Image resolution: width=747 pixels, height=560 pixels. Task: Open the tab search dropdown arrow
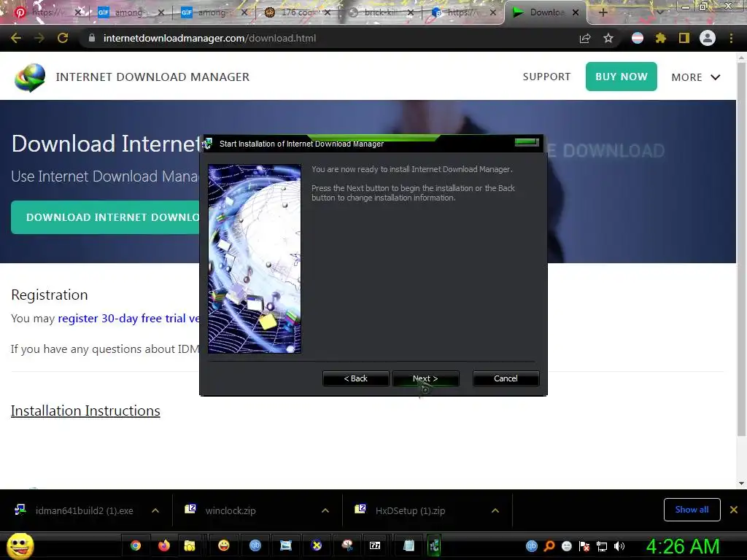click(659, 12)
